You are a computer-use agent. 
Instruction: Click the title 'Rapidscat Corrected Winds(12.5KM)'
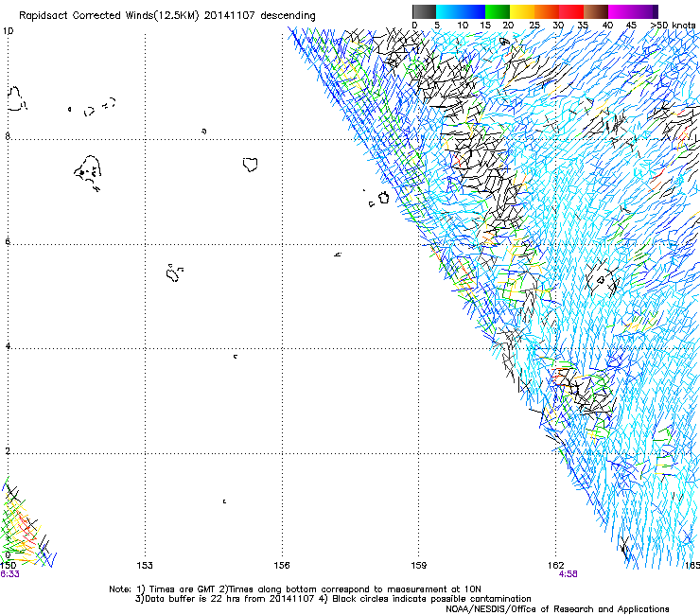tap(109, 16)
